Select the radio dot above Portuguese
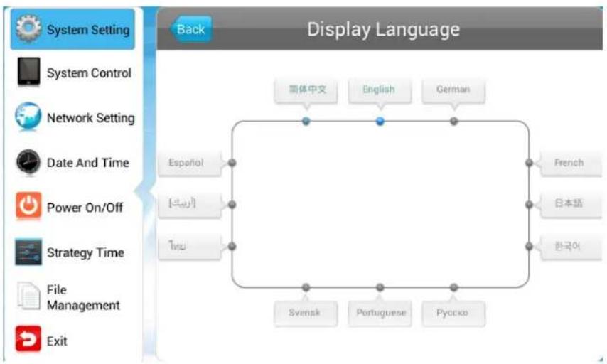The width and height of the screenshot is (607, 364). (380, 287)
